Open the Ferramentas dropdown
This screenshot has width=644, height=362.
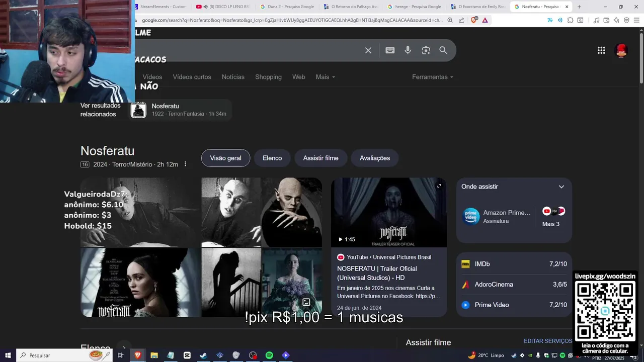pyautogui.click(x=433, y=77)
